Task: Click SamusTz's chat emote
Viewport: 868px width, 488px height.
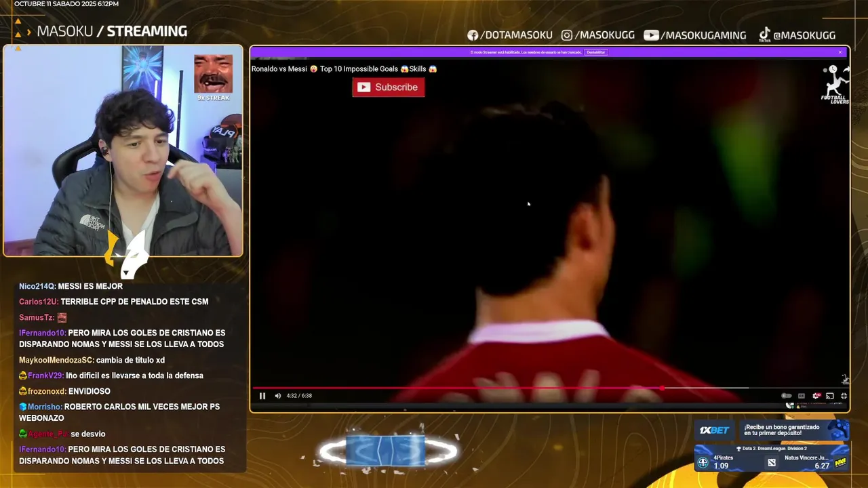Action: [x=62, y=317]
